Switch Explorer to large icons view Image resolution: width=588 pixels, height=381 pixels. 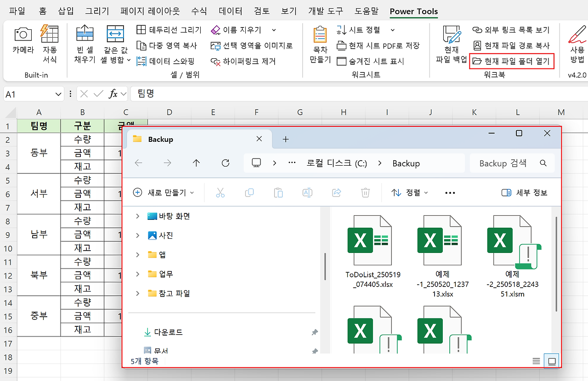pyautogui.click(x=552, y=361)
